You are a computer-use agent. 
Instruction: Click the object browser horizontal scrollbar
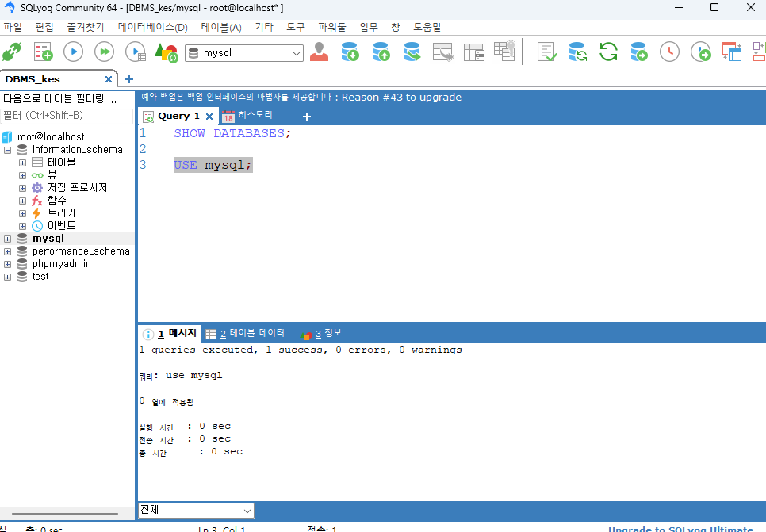65,514
